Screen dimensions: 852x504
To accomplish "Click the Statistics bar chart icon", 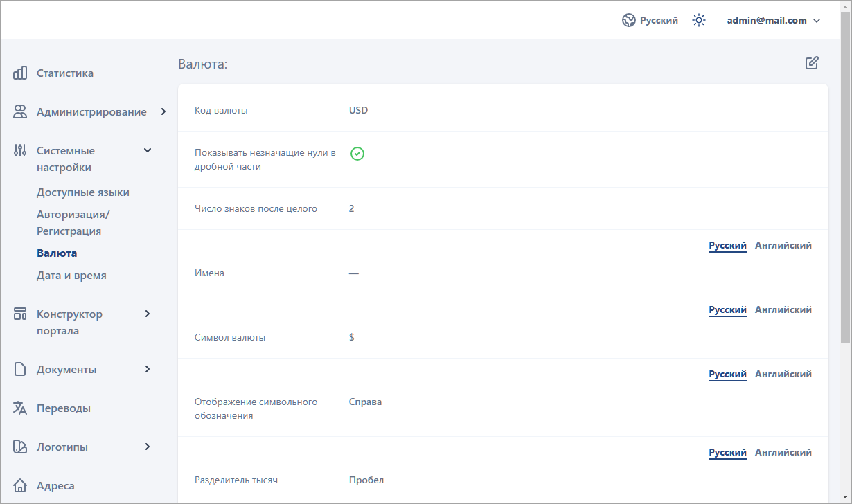I will (20, 73).
